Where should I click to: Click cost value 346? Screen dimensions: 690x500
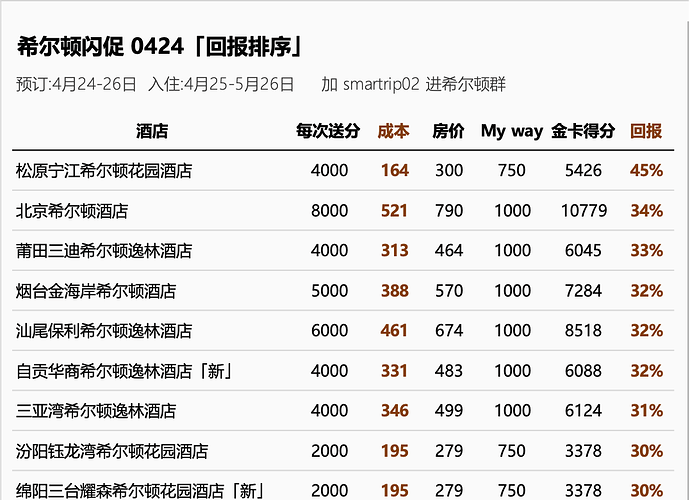pos(395,411)
